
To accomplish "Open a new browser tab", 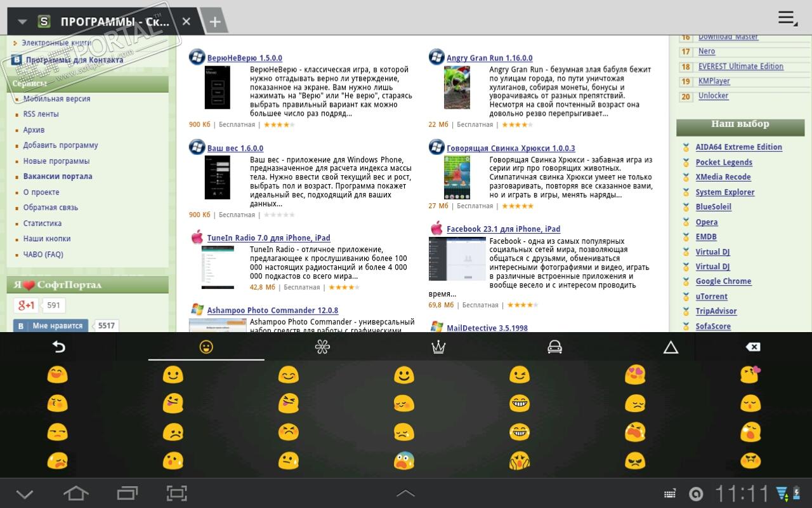I will [215, 22].
